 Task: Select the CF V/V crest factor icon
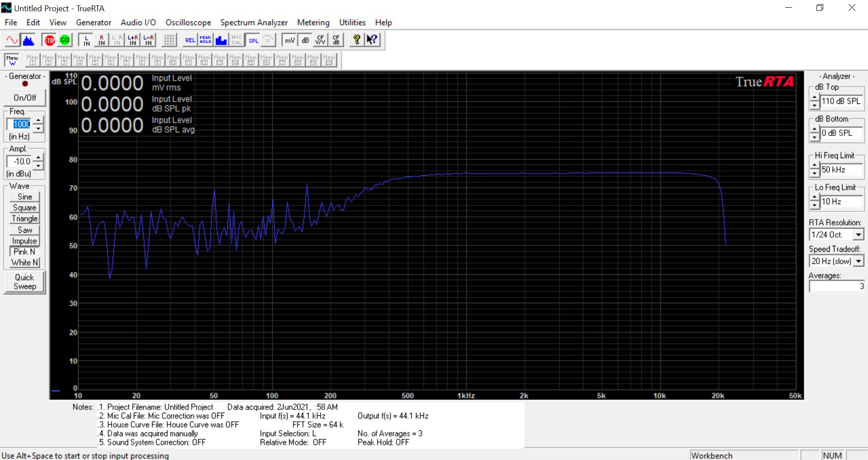click(320, 40)
